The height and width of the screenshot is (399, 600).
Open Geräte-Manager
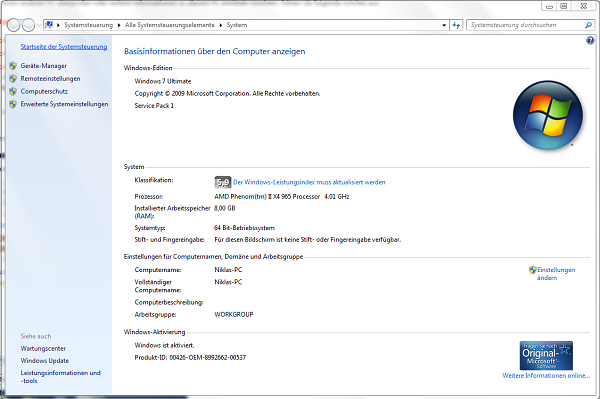tap(44, 66)
